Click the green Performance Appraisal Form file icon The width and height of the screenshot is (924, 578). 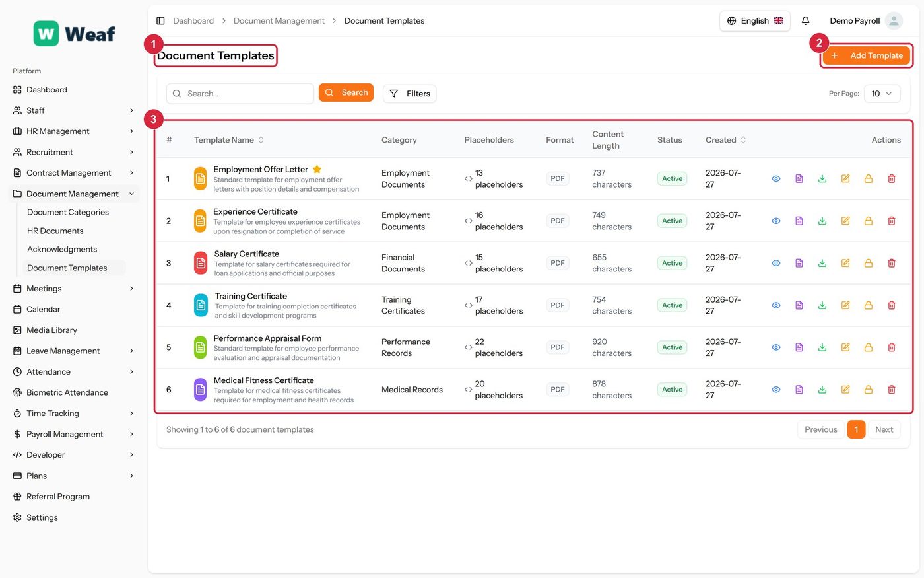tap(200, 347)
